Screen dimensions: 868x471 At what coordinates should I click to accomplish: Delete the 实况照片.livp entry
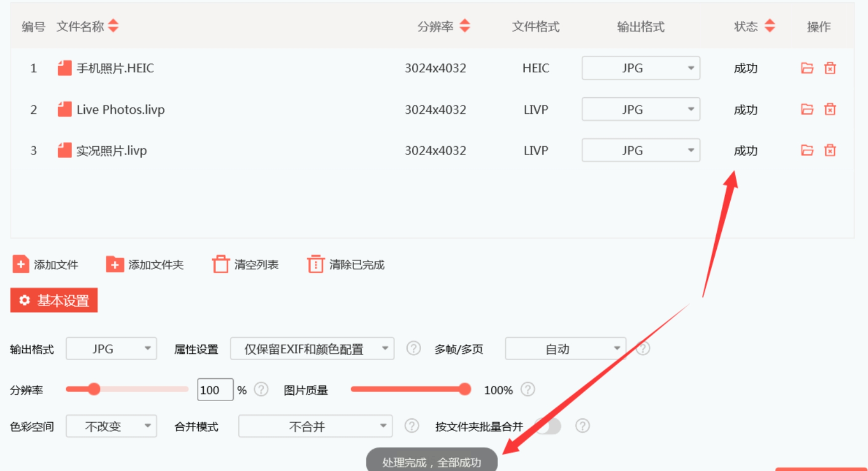(x=830, y=150)
